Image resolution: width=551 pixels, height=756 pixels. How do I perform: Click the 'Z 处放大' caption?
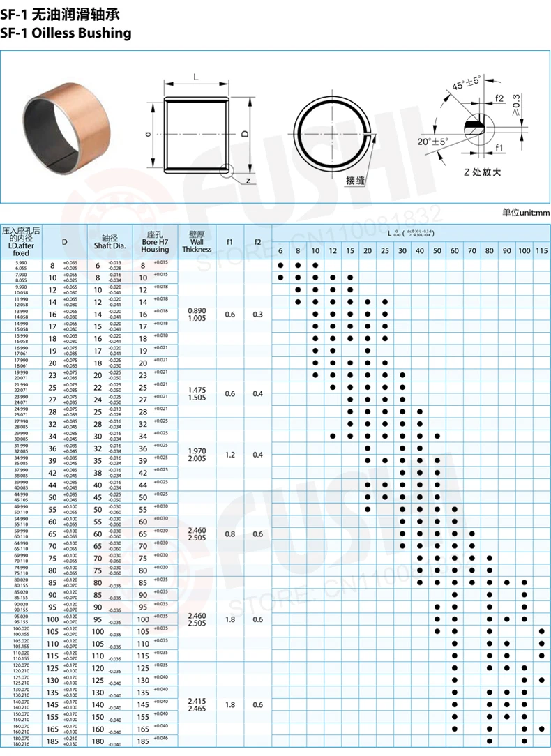pyautogui.click(x=483, y=172)
